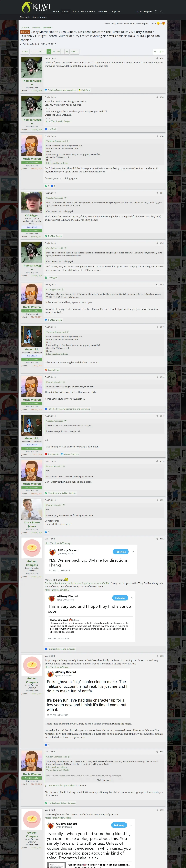The image size is (186, 868).
Task: Click the quote jump arrow in post #550
Action: [x=63, y=466]
